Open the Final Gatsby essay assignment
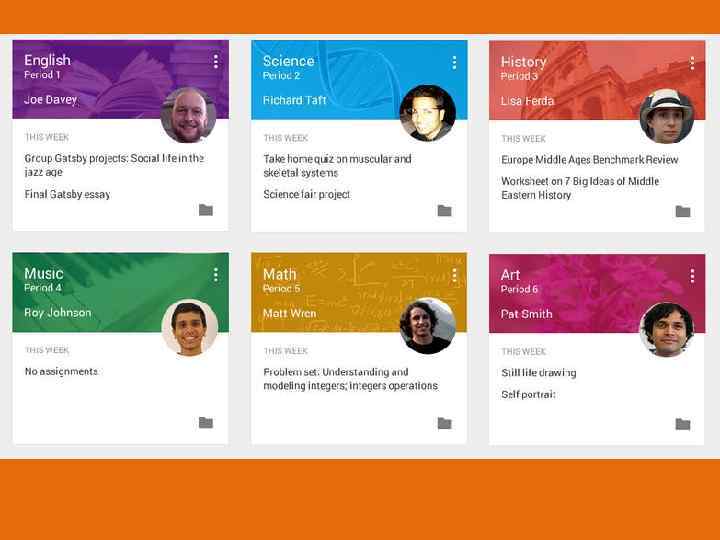This screenshot has width=720, height=540. (x=68, y=194)
